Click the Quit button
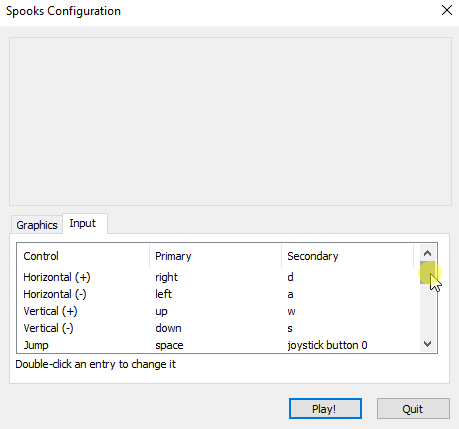This screenshot has height=429, width=459. pyautogui.click(x=413, y=409)
